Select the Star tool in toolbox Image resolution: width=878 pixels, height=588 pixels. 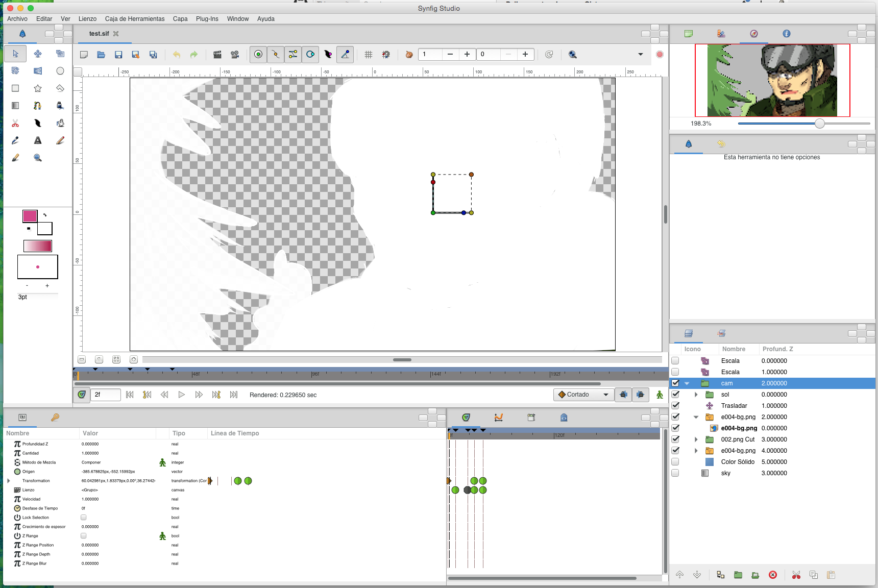[38, 88]
